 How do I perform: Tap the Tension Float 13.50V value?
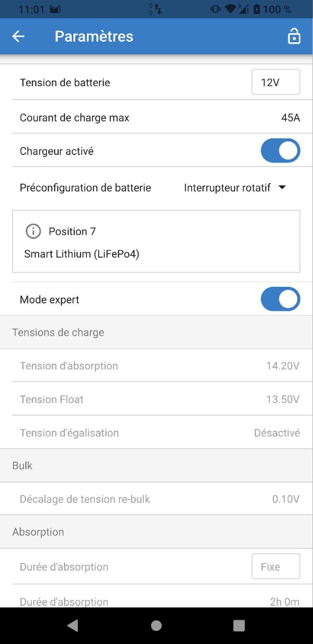pos(282,399)
